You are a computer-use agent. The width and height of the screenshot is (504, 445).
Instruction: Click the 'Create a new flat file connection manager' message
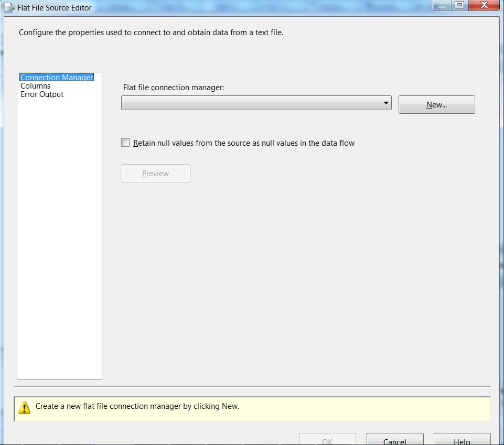click(x=137, y=406)
